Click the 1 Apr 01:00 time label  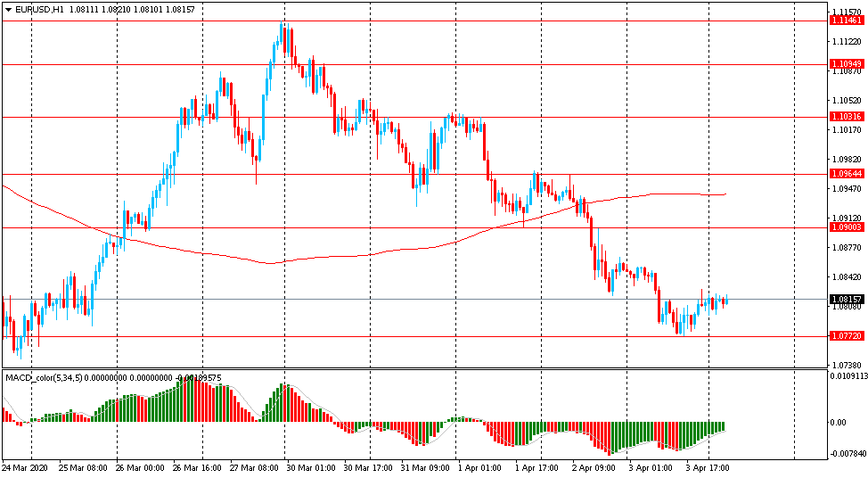pos(480,467)
